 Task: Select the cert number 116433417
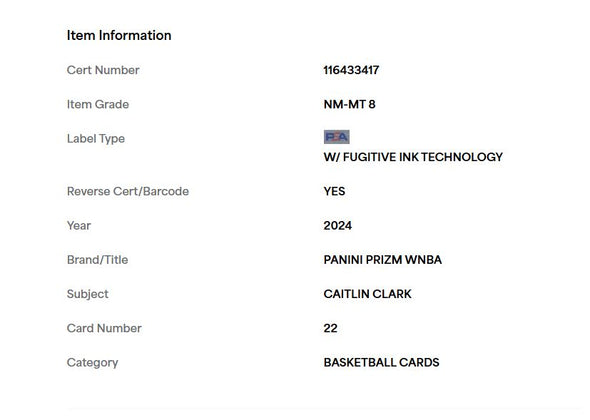pos(351,70)
